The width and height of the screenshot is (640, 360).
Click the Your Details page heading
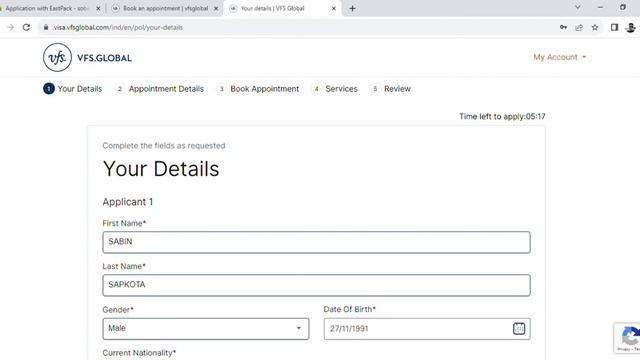161,169
